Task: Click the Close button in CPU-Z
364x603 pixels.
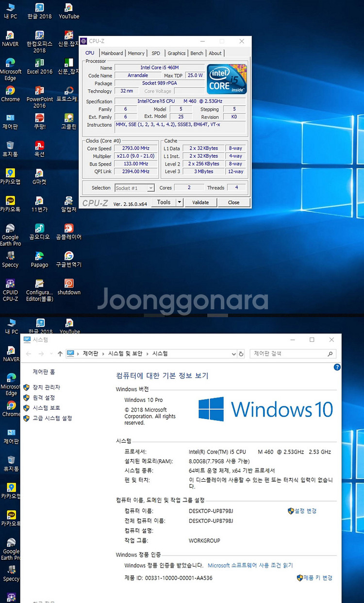Action: tap(233, 202)
